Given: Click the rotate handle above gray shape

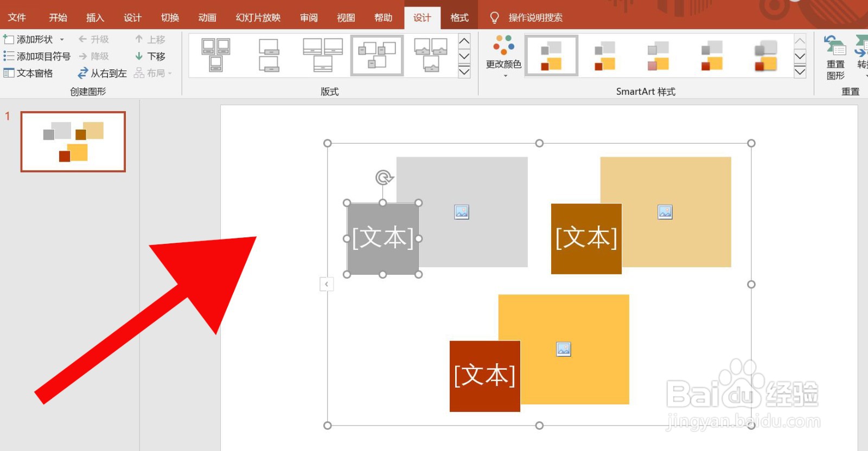Looking at the screenshot, I should 384,177.
